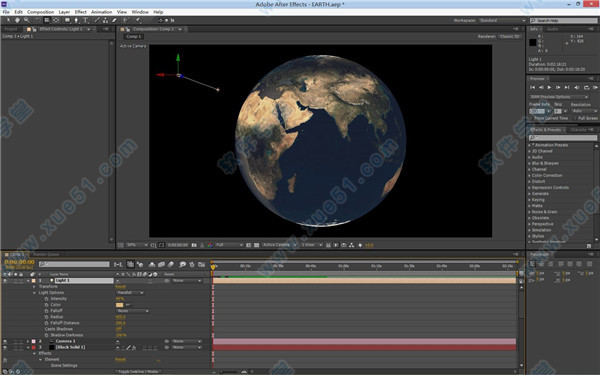The height and width of the screenshot is (375, 600).
Task: Open the Animation menu
Action: (101, 12)
